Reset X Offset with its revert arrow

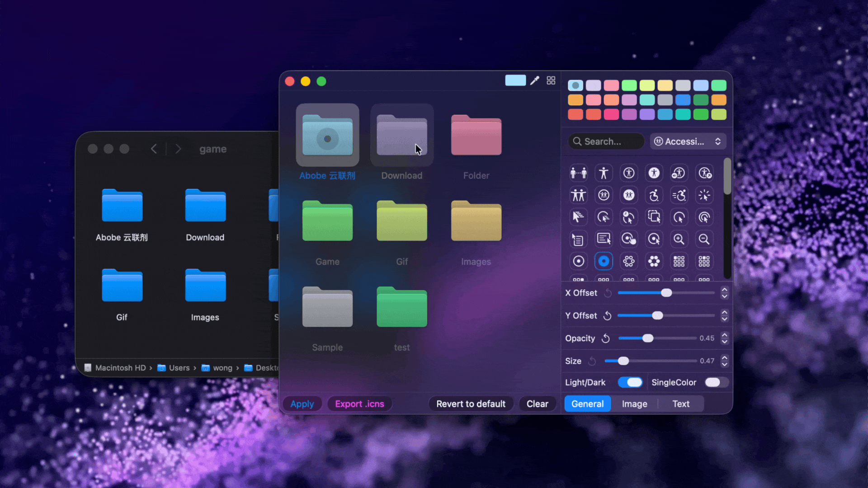(608, 293)
